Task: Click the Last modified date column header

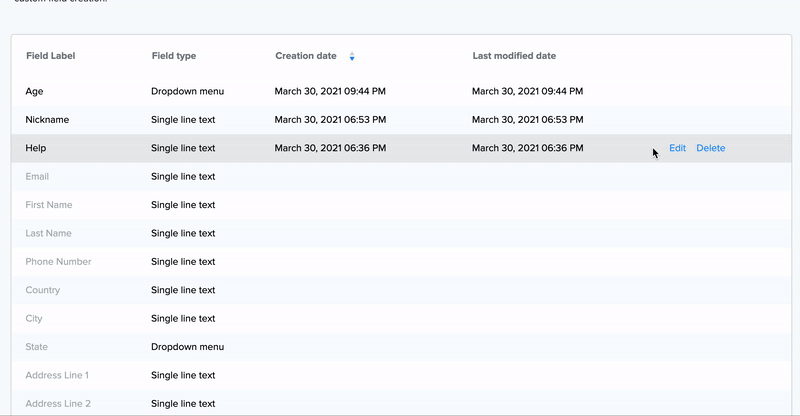Action: click(x=514, y=56)
